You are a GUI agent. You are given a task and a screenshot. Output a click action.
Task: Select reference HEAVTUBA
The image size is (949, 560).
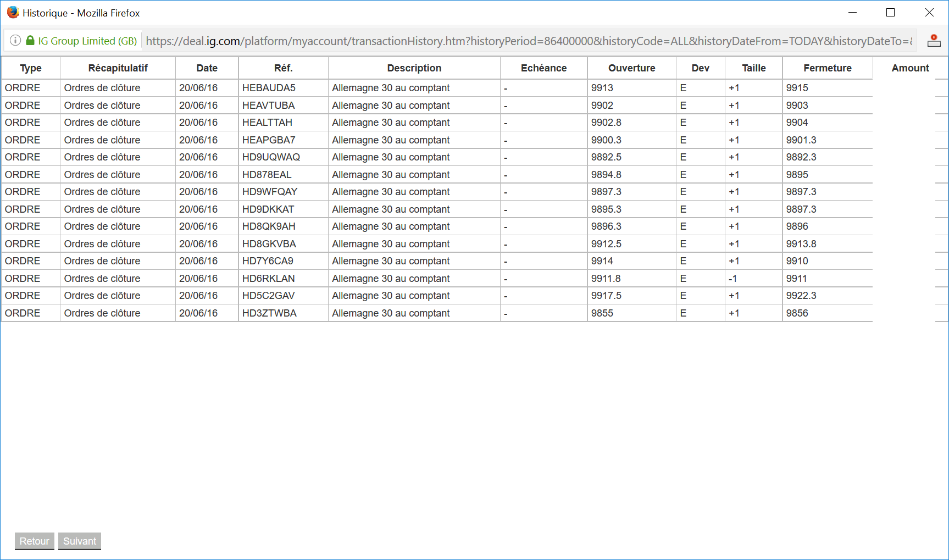pyautogui.click(x=269, y=106)
